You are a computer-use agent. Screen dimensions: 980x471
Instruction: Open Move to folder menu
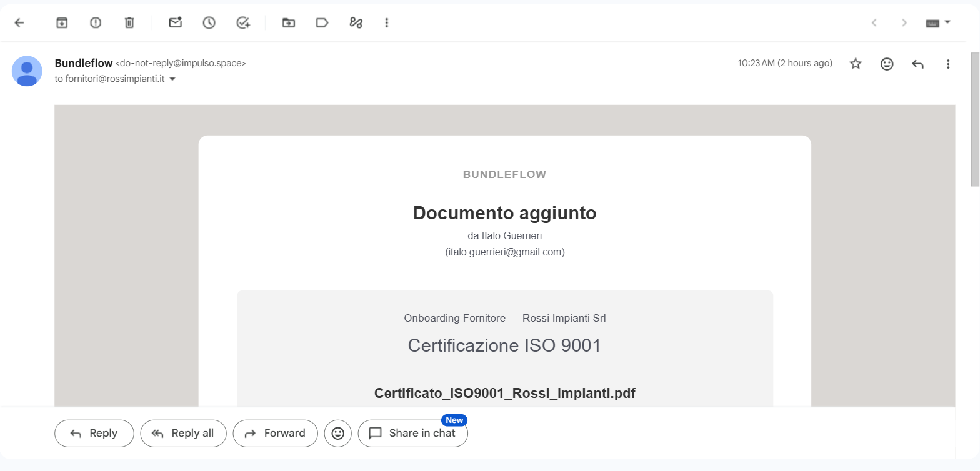pyautogui.click(x=289, y=23)
